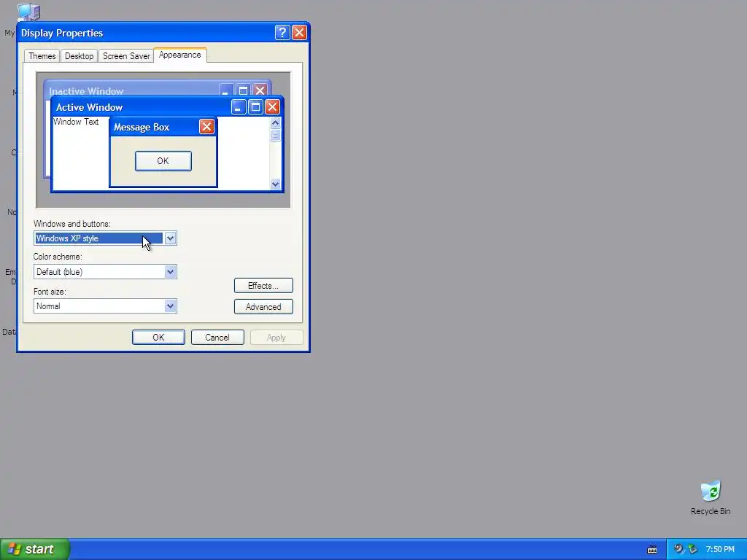Select the Appearance tab
The image size is (747, 560).
(x=180, y=55)
